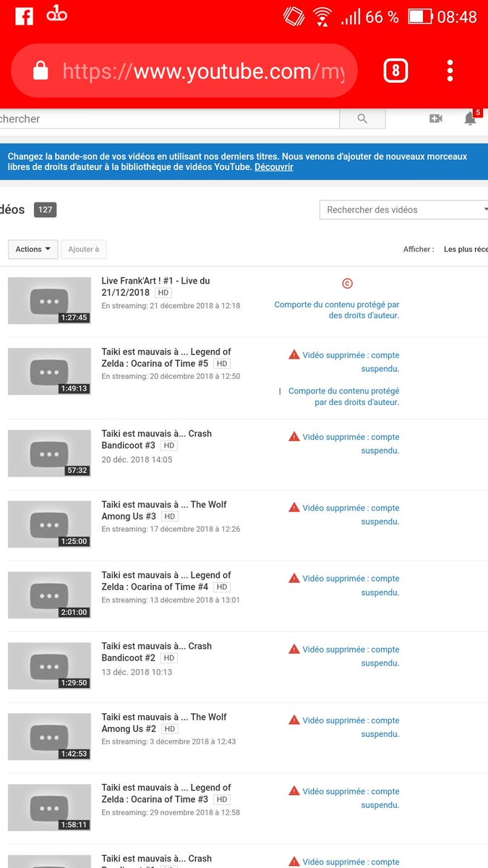The width and height of the screenshot is (488, 868).
Task: Open the voicemail notification in status bar
Action: click(57, 13)
